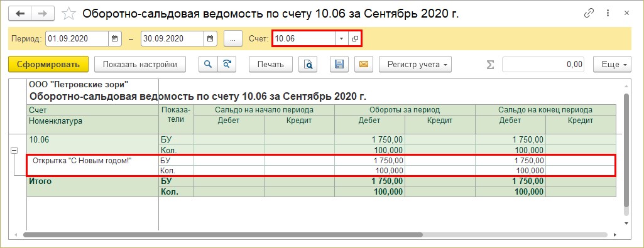Open calendar for end date 30.09.2020

click(210, 39)
